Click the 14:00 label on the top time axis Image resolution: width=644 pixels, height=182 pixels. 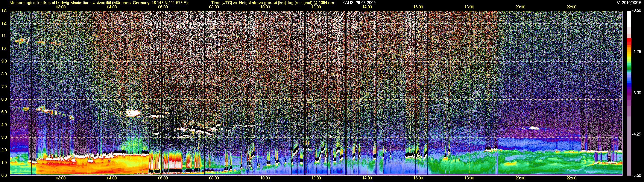point(367,7)
